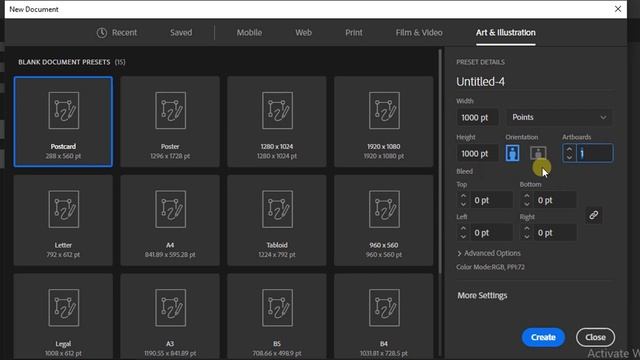Switch to the Mobile tab
The width and height of the screenshot is (640, 360).
249,33
